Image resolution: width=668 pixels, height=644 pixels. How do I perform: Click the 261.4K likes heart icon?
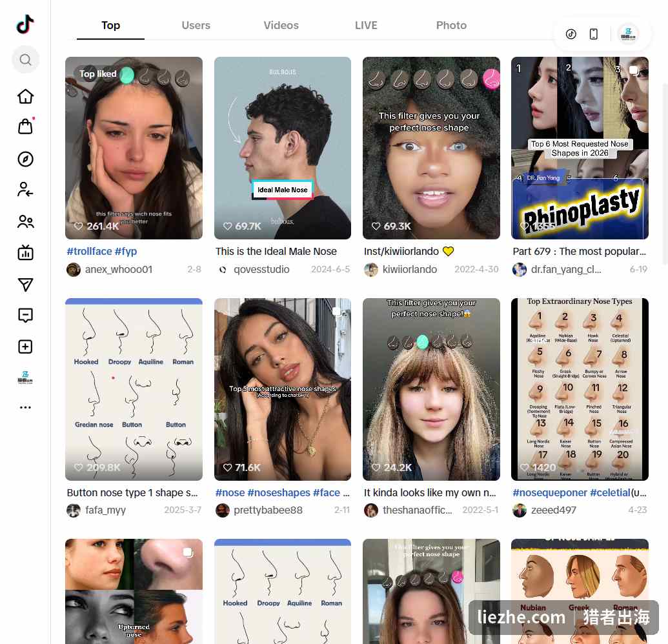click(78, 226)
